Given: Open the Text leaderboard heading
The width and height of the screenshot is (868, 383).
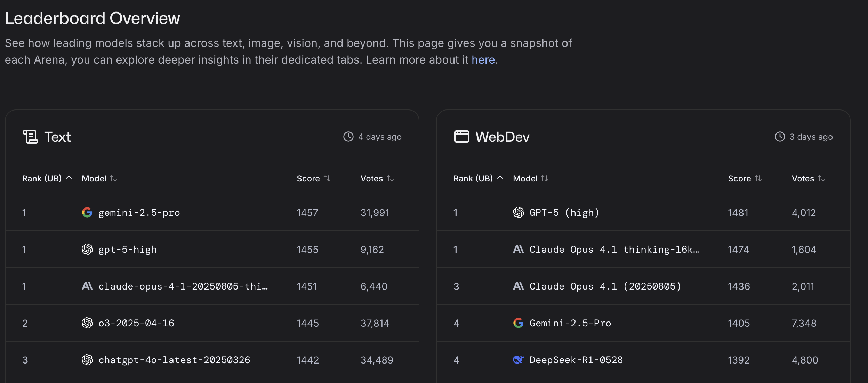Looking at the screenshot, I should [57, 137].
